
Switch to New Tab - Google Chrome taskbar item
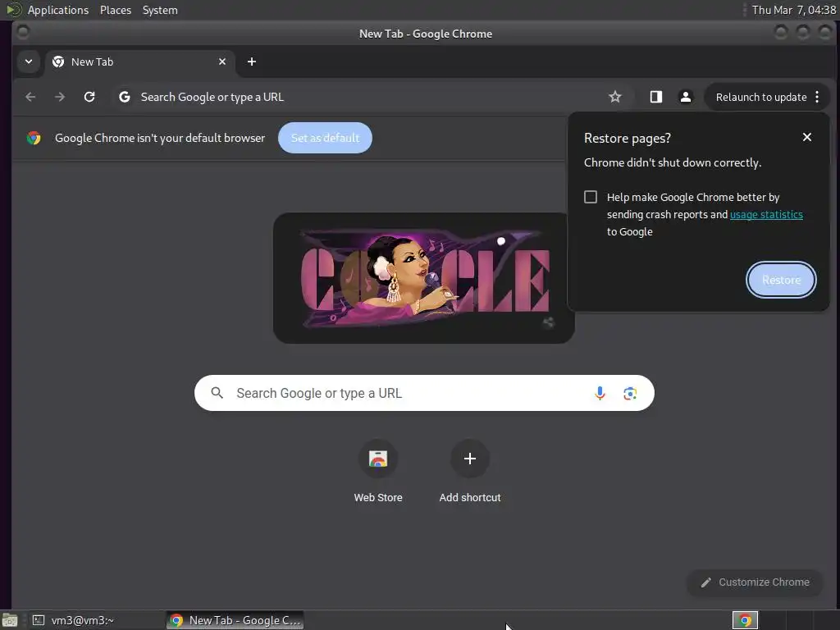(x=235, y=620)
